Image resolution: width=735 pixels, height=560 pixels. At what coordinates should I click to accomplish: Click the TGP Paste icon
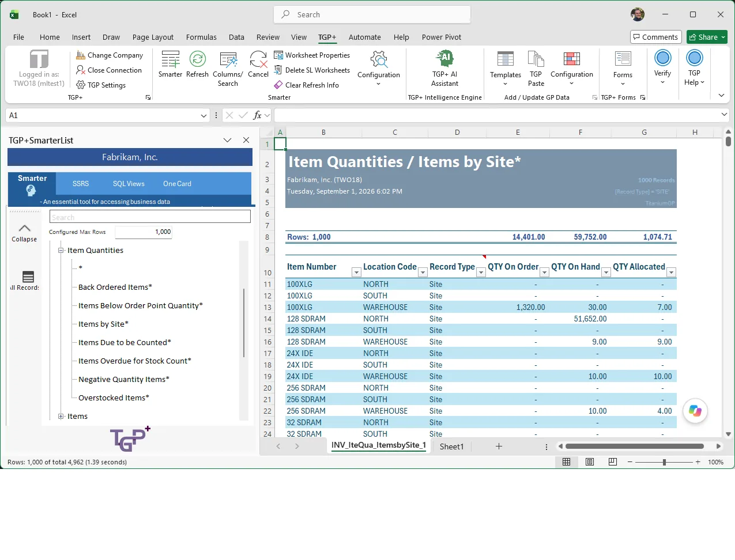pyautogui.click(x=536, y=59)
